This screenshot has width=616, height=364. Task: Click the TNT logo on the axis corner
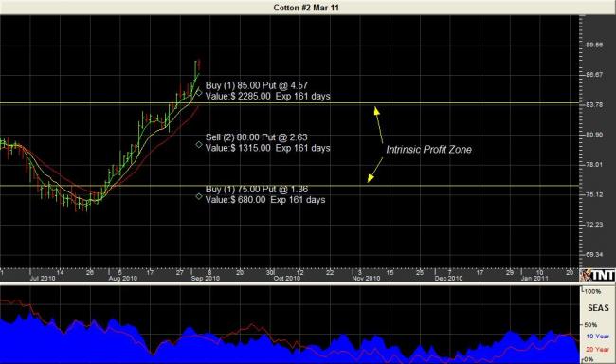point(598,275)
